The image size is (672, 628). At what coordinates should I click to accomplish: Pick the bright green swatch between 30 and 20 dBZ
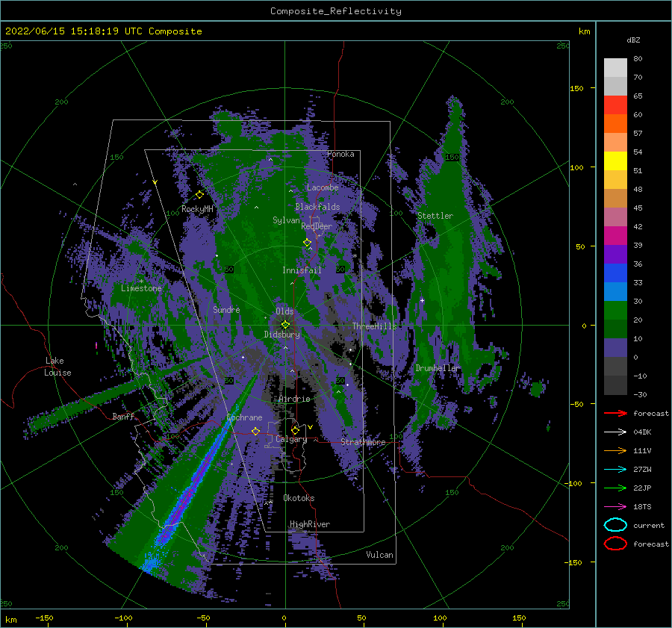(615, 311)
